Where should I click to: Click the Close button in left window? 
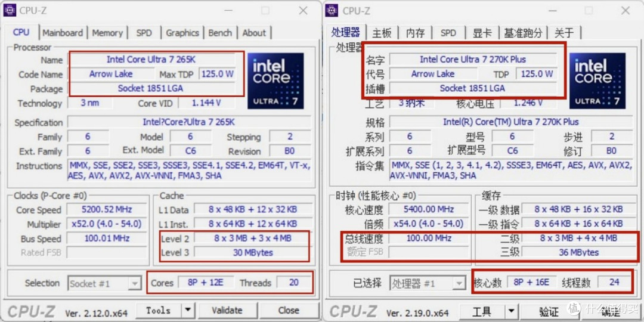click(x=289, y=311)
